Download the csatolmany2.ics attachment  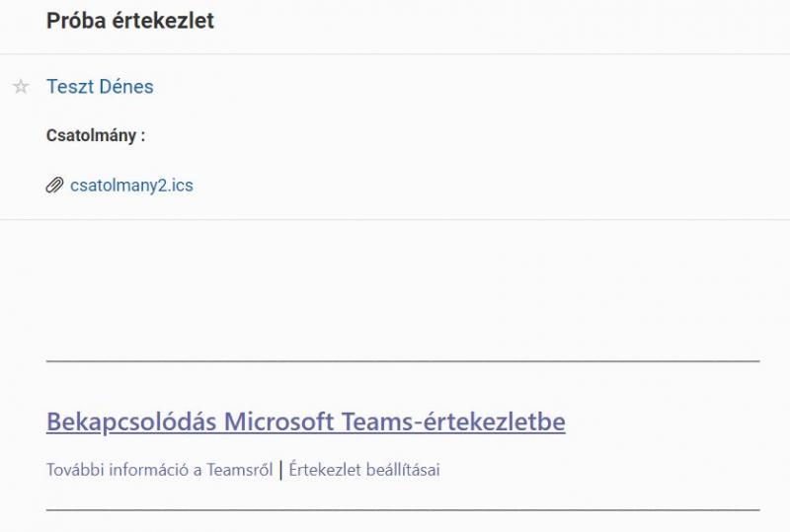coord(131,186)
